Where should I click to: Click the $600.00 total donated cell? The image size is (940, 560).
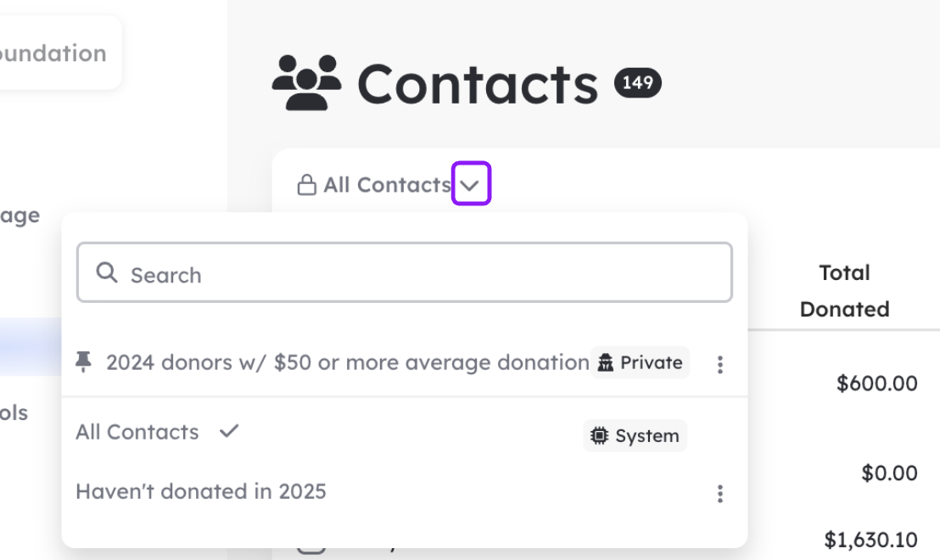coord(876,384)
